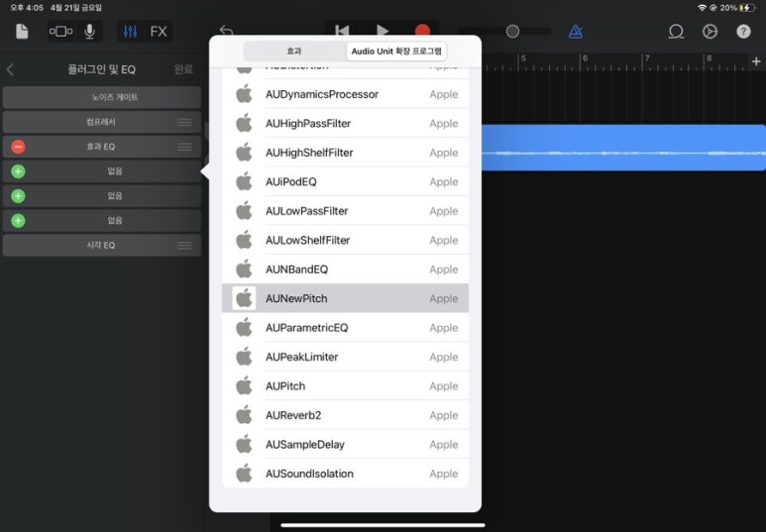
Task: Open the 컴프레서 plugin
Action: coord(101,122)
